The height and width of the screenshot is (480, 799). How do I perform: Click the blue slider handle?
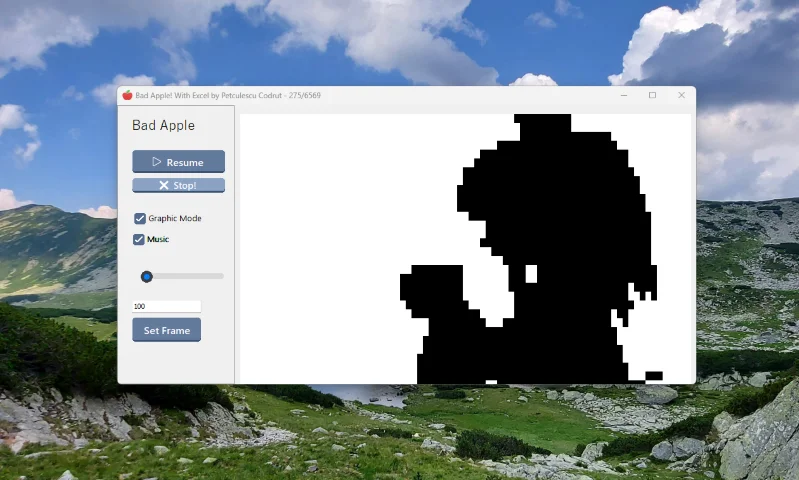(x=147, y=277)
